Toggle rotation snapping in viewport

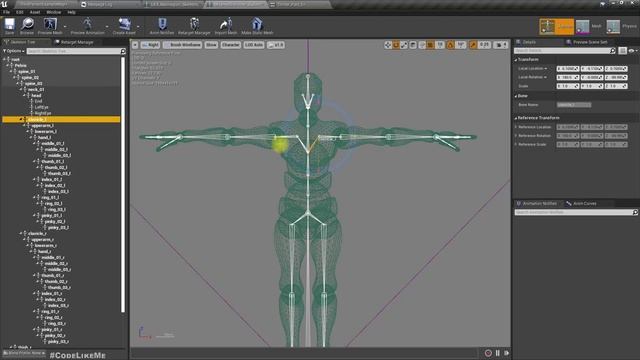[x=451, y=45]
